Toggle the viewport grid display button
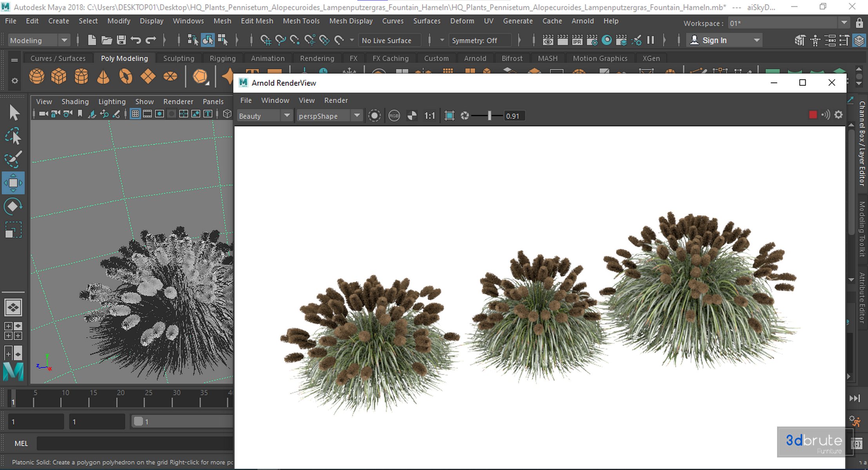Viewport: 868px width, 470px height. point(135,114)
